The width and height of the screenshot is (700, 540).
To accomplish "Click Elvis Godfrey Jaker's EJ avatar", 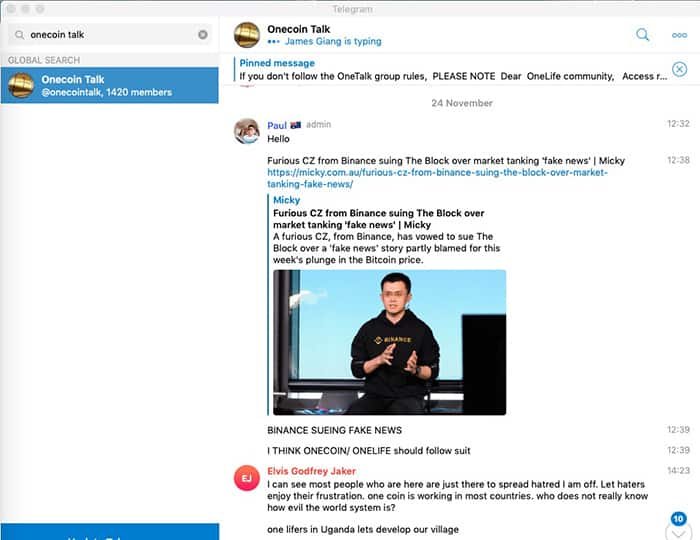I will pos(247,478).
